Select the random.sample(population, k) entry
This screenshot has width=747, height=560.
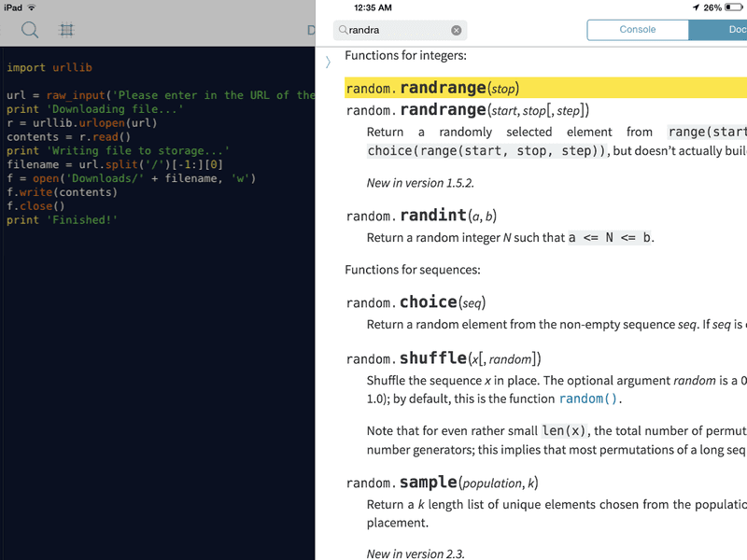click(442, 483)
